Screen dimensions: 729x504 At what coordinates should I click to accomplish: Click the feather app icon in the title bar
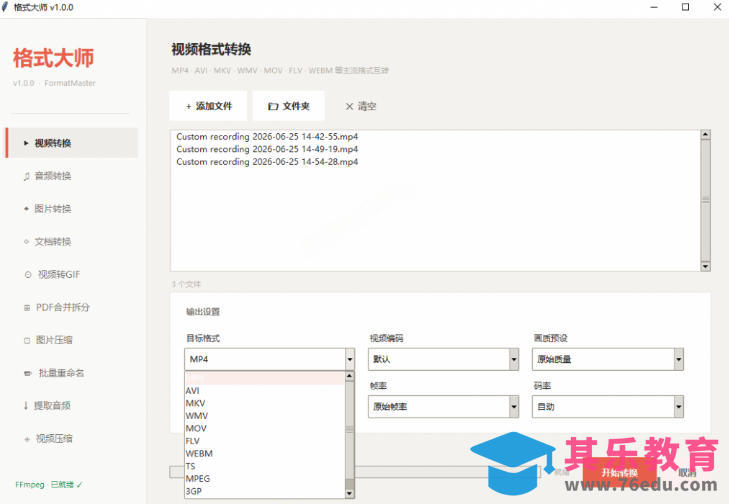click(5, 7)
